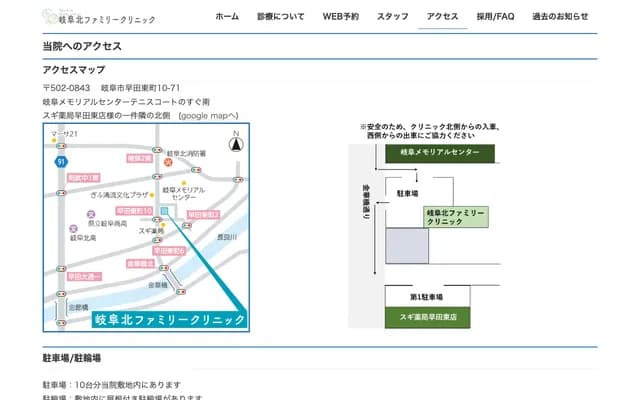Image resolution: width=640 pixels, height=400 pixels.
Task: Open the 診療について menu item
Action: 280,17
